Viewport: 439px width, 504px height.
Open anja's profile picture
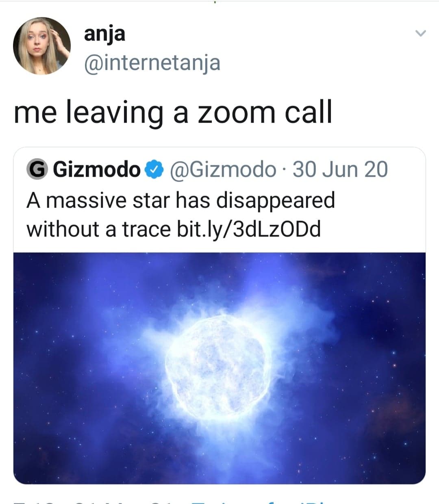pos(42,46)
